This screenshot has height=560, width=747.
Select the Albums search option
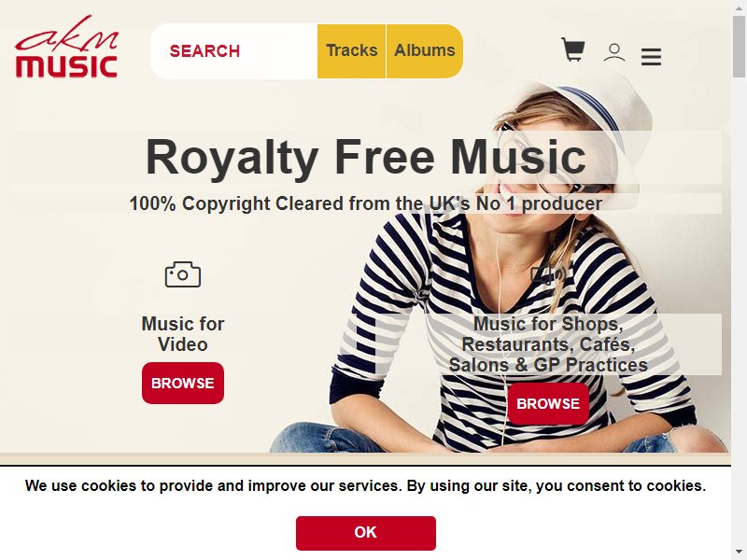(x=425, y=51)
